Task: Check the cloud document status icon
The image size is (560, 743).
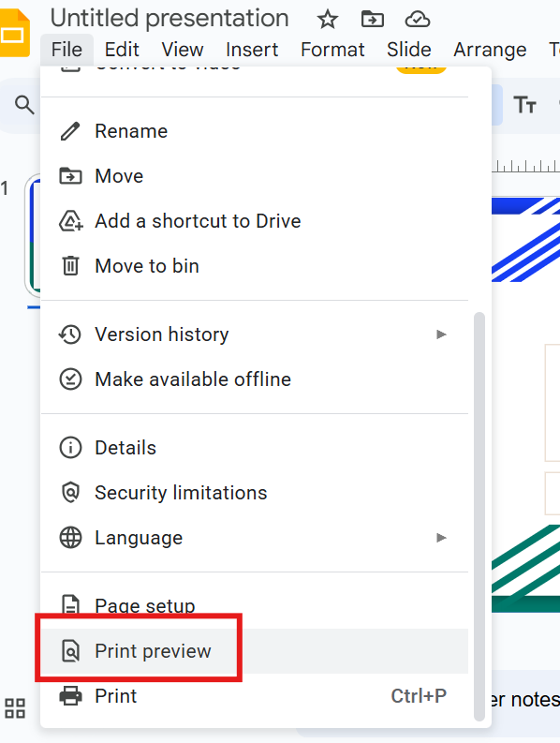Action: click(418, 20)
